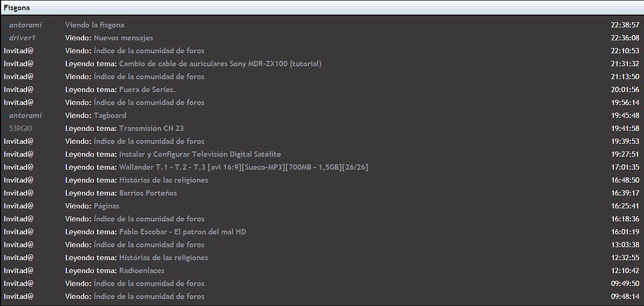
Task: Select the Fisgona panel header
Action: [x=322, y=8]
